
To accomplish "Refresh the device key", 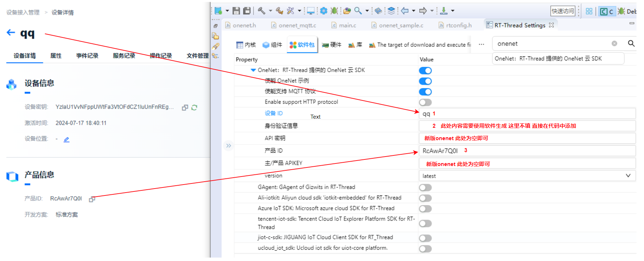I will (x=194, y=107).
